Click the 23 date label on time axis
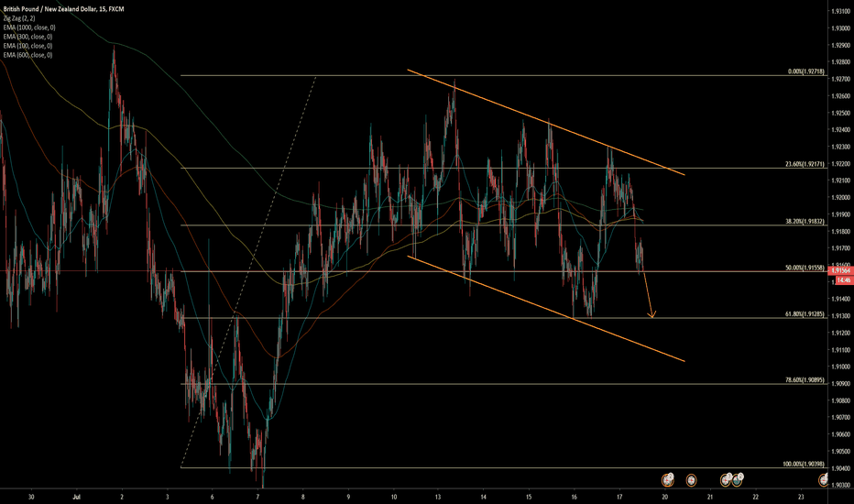Viewport: 854px width, 504px height. coord(801,497)
